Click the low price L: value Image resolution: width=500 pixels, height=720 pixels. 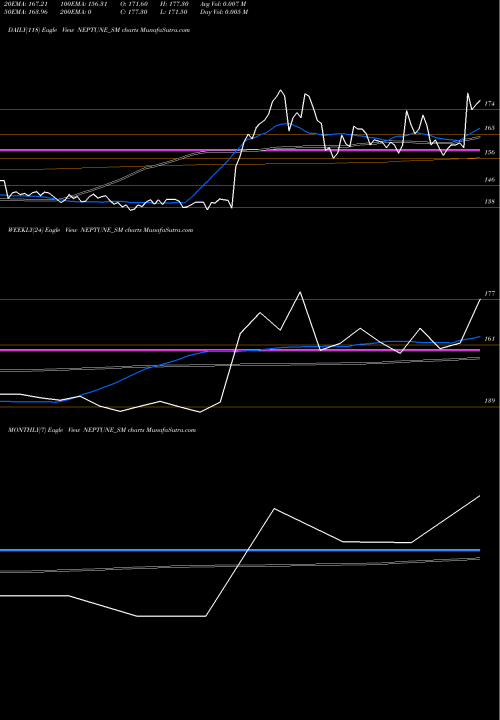[x=174, y=12]
